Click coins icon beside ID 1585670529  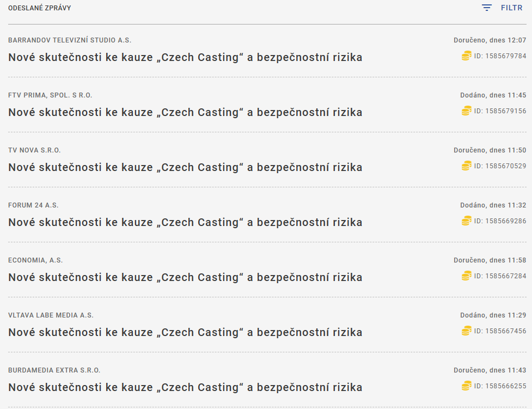466,166
